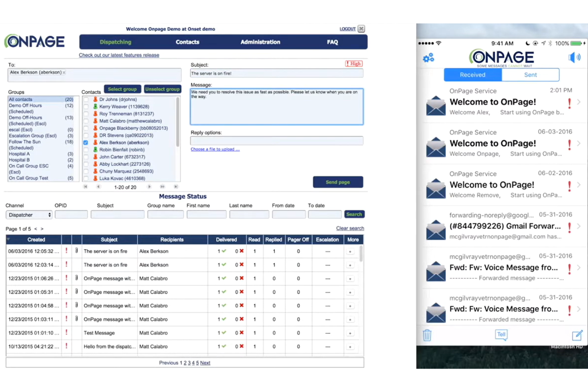
Task: Check the checkbox next to Dr Johns
Action: click(86, 99)
